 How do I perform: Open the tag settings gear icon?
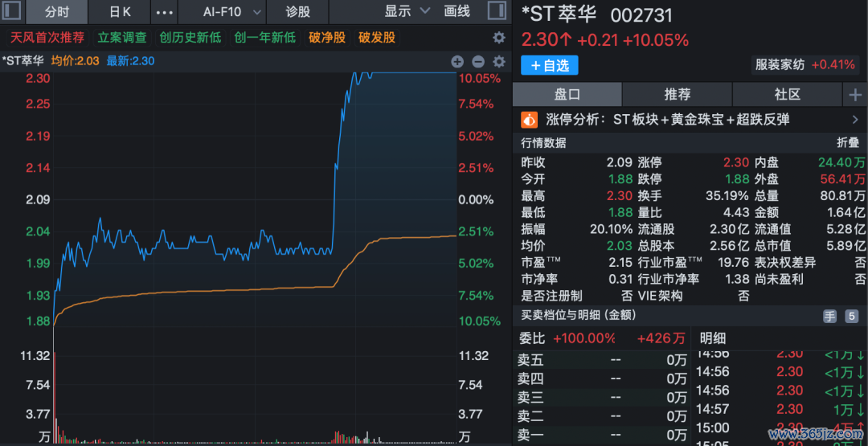[x=499, y=38]
